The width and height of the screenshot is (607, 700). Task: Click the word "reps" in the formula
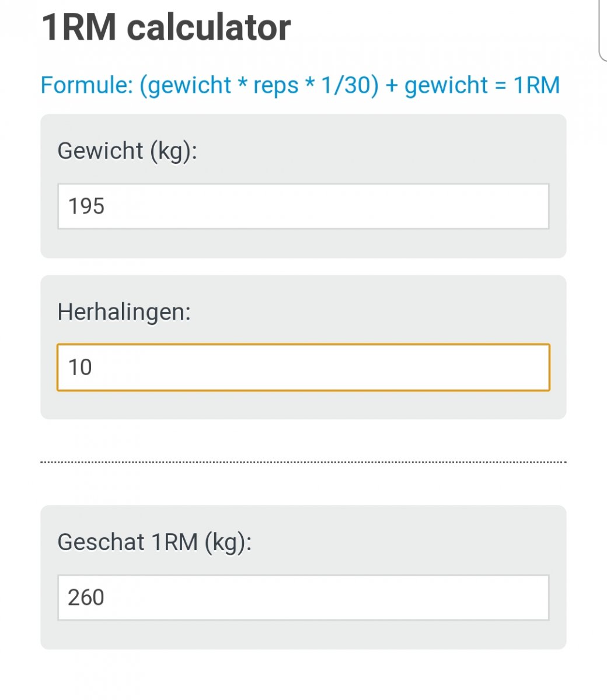(x=275, y=85)
